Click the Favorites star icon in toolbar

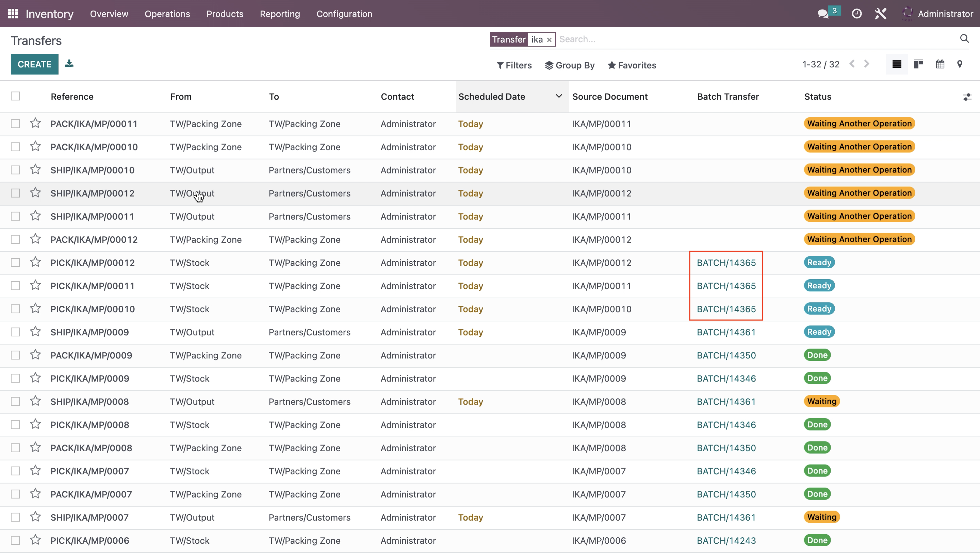coord(610,65)
